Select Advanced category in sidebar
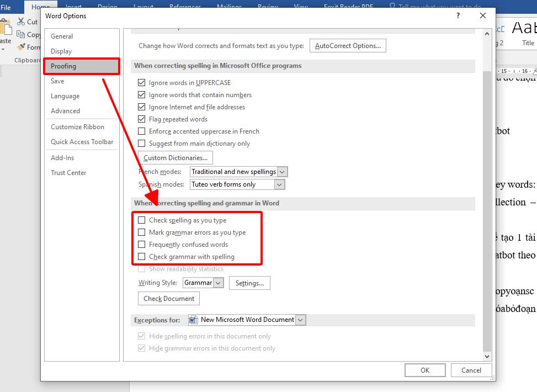Image resolution: width=537 pixels, height=392 pixels. [82, 110]
